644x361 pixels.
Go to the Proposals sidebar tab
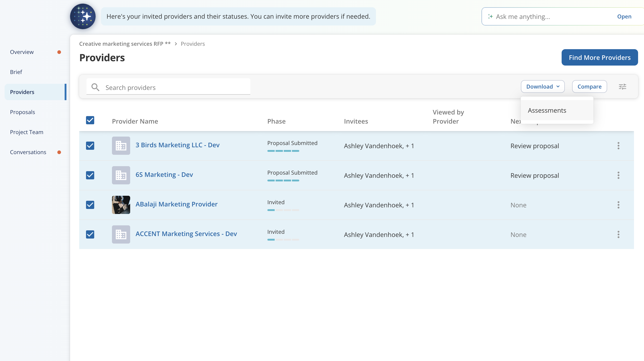point(23,112)
